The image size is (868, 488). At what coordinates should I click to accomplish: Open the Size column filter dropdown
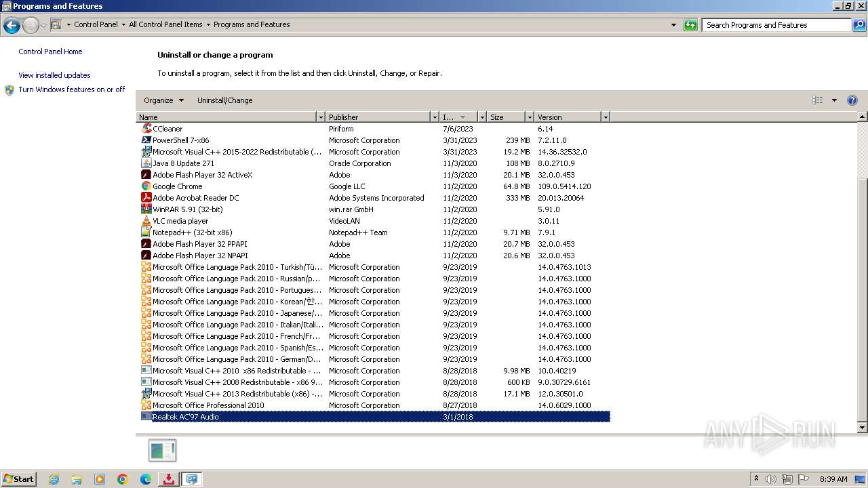[x=530, y=117]
